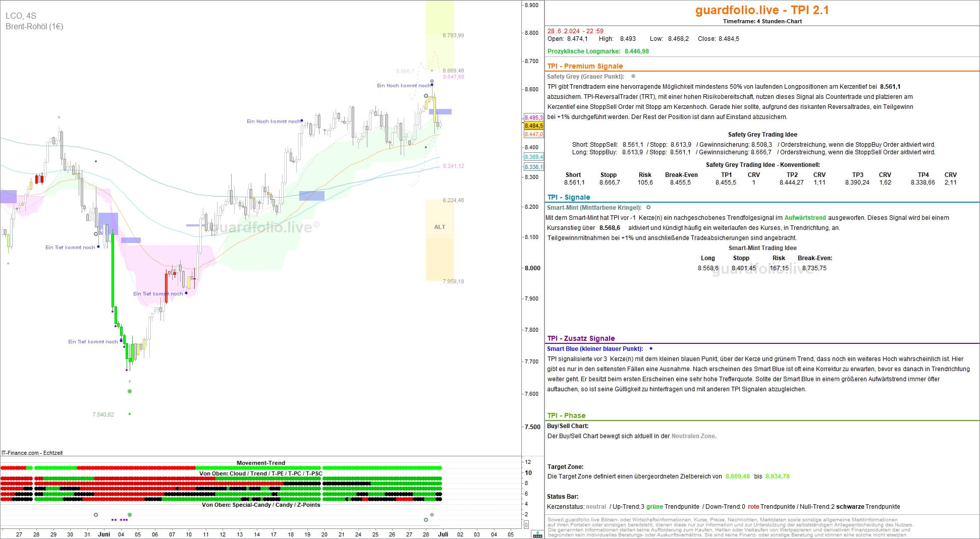Click the TPI - Phase section header
980x539 pixels.
click(566, 415)
